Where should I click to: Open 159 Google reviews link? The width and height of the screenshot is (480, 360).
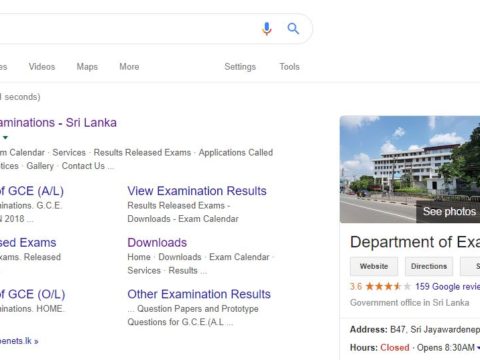tap(447, 286)
